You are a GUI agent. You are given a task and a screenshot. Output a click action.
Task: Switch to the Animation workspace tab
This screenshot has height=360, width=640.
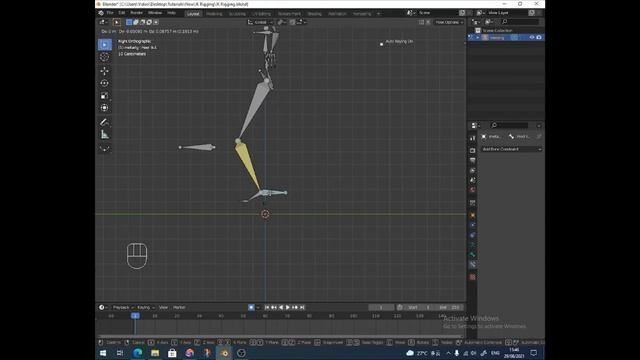(x=337, y=13)
